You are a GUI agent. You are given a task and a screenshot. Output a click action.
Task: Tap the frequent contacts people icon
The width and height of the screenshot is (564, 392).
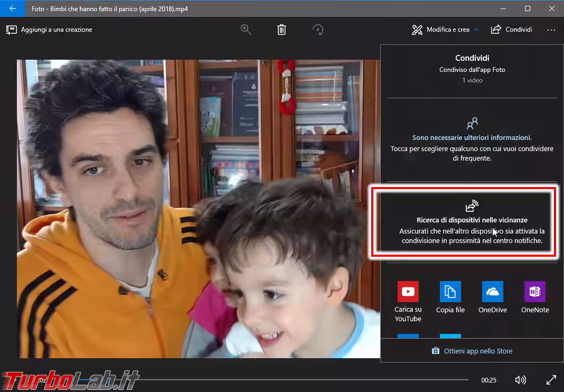click(472, 124)
